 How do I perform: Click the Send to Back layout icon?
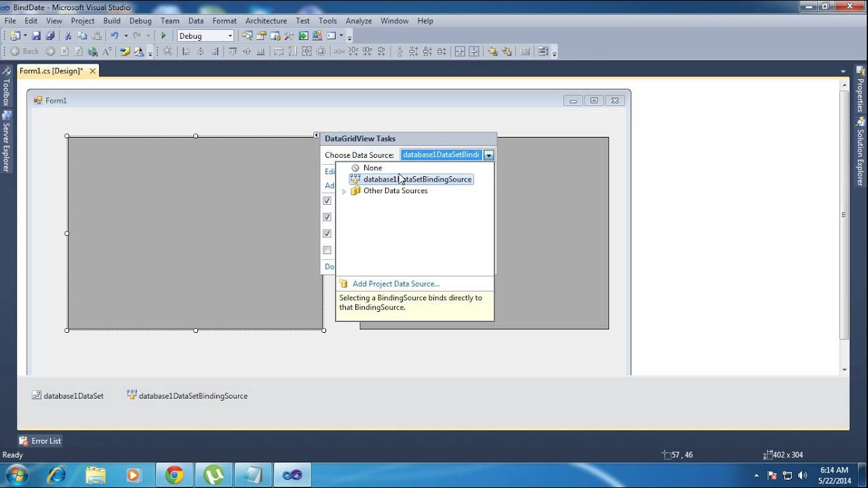pos(507,52)
